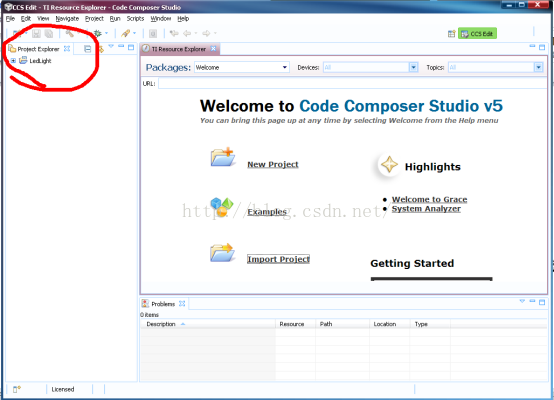Screen dimensions: 554x400
Task: Expand the LedLight project node
Action: (13, 61)
